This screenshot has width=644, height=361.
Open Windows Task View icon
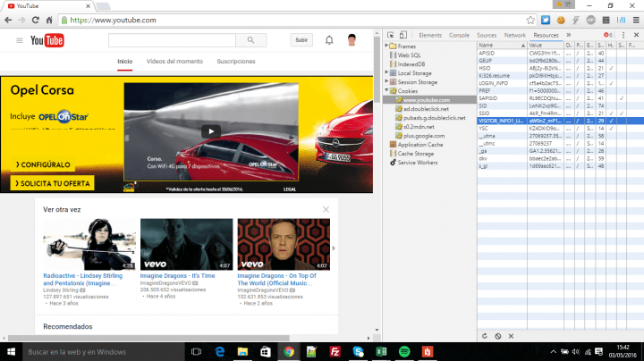pyautogui.click(x=196, y=351)
